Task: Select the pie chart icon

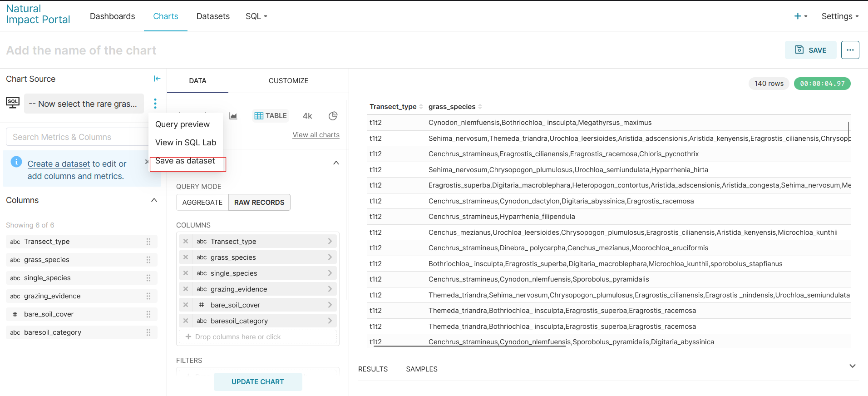Action: 333,116
